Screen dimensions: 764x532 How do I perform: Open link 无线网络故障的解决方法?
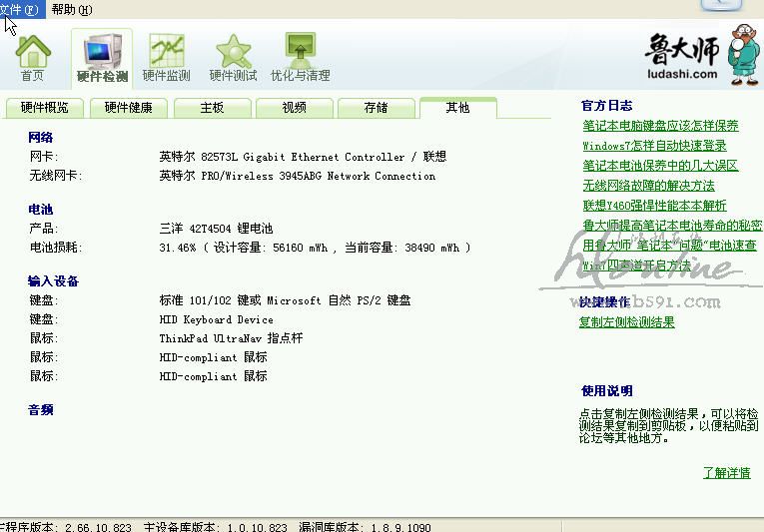648,186
